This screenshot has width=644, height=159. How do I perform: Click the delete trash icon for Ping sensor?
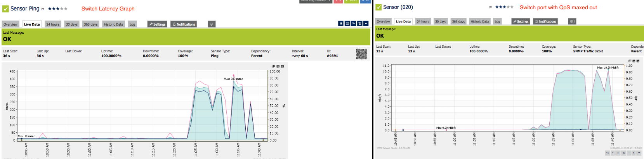tap(359, 24)
